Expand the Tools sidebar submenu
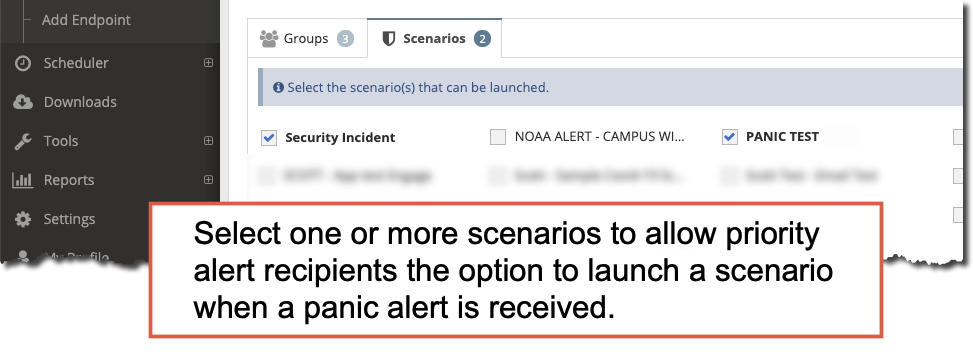This screenshot has height=363, width=973. click(208, 141)
